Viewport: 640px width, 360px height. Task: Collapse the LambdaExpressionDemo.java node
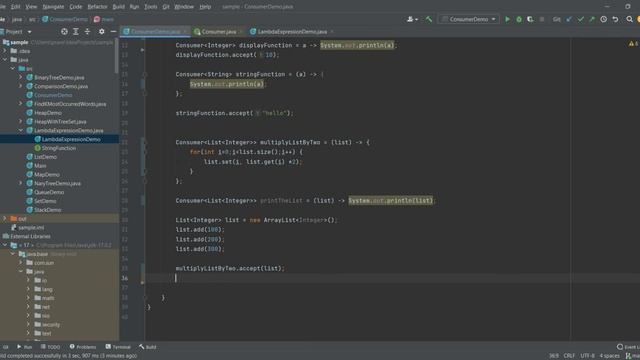20,130
